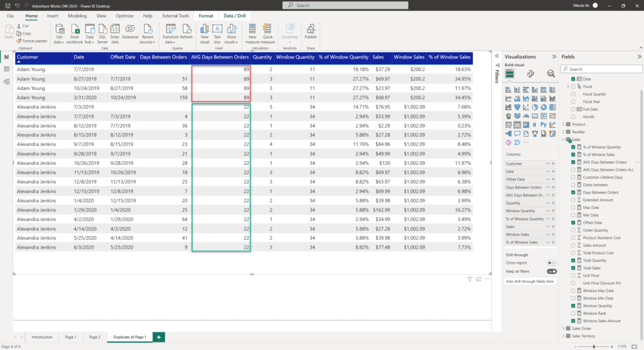Image resolution: width=644 pixels, height=350 pixels.
Task: Toggle the Keep all filters switch
Action: 552,271
